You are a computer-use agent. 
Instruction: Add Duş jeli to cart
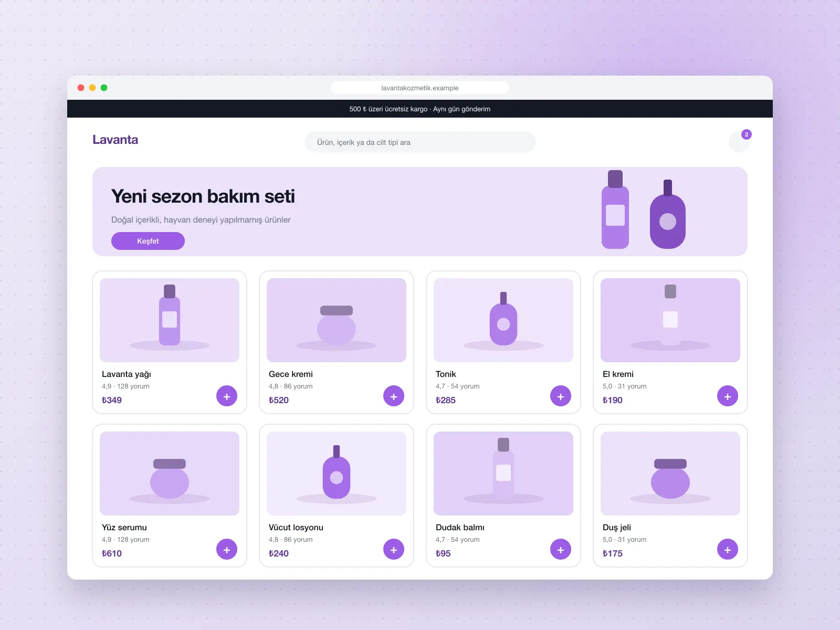point(728,550)
